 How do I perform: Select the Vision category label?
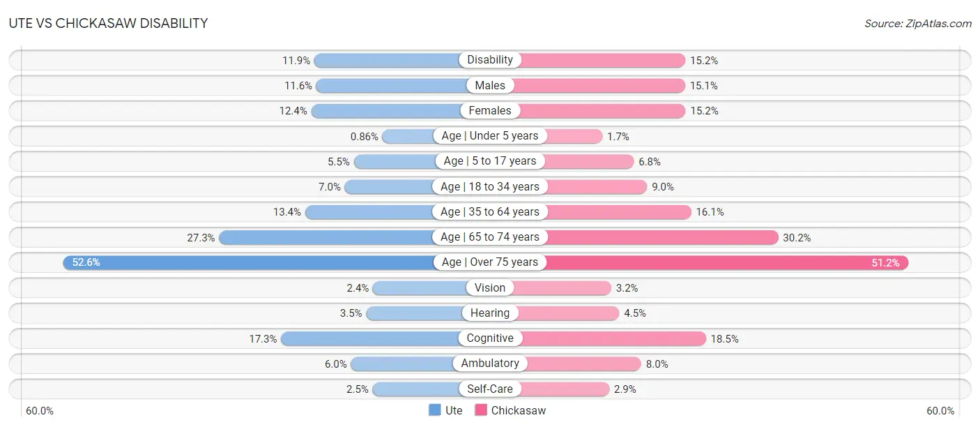coord(490,287)
